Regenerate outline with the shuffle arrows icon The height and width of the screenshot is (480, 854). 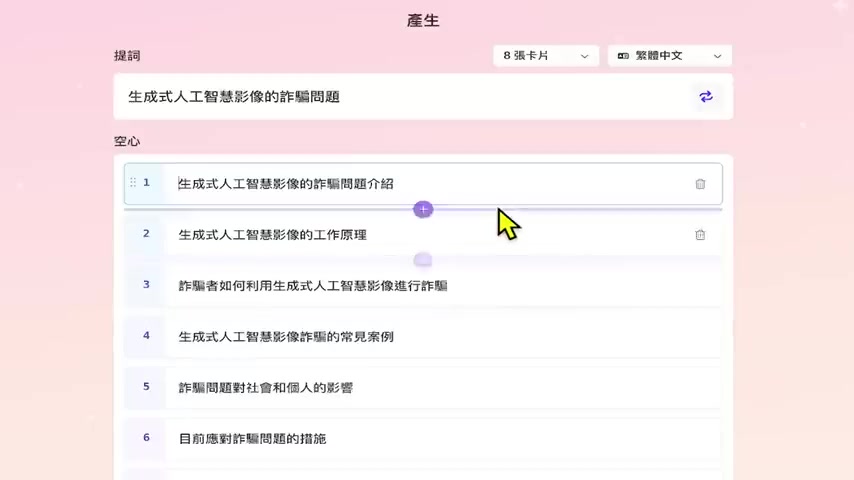coord(706,97)
